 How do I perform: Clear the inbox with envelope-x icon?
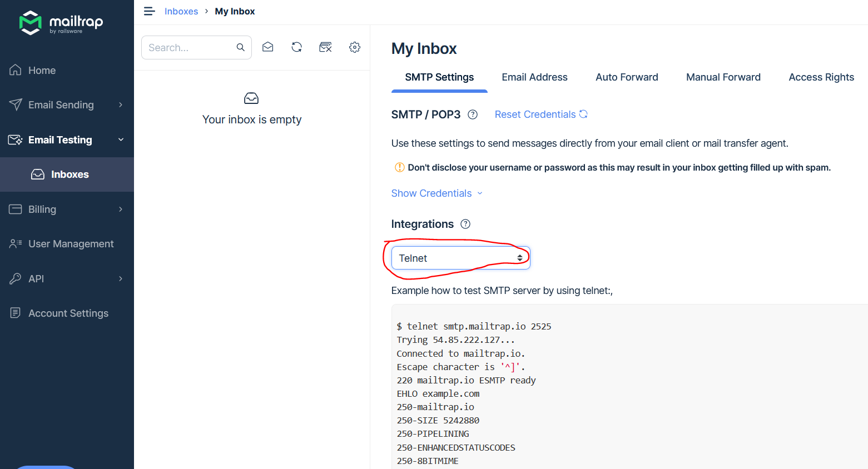[x=326, y=47]
